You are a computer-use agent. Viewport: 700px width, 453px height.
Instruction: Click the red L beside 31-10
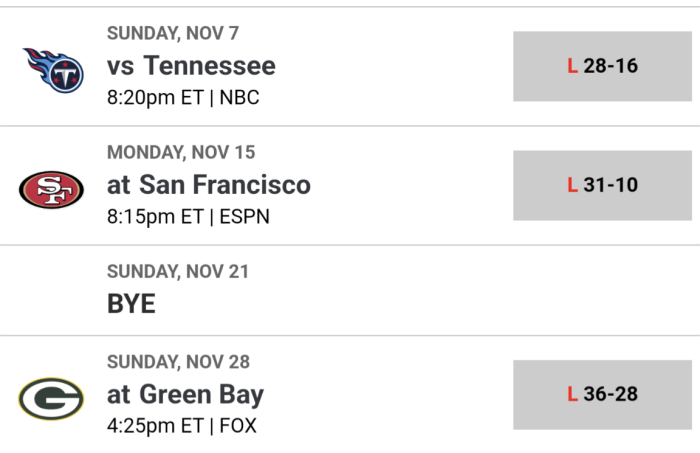coord(573,185)
